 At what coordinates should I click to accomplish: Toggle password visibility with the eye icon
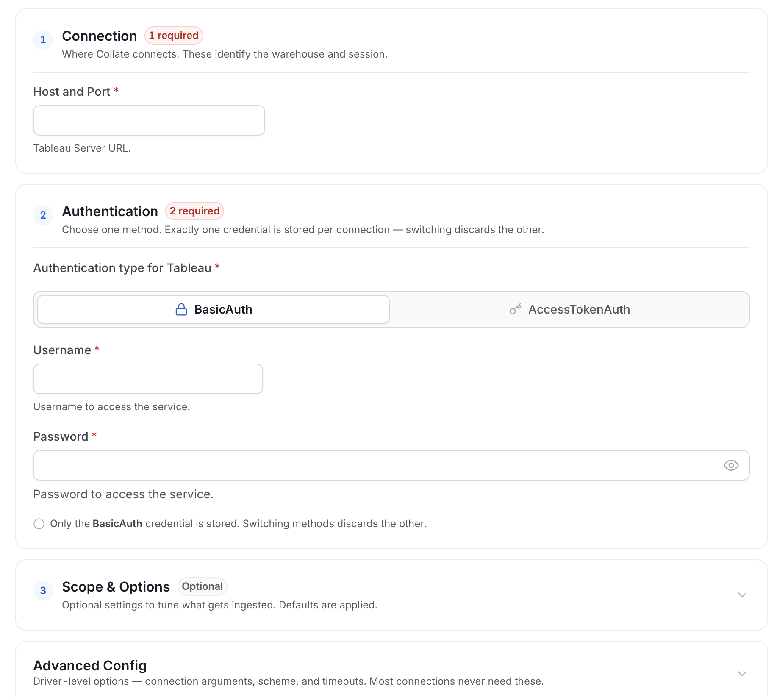pyautogui.click(x=731, y=465)
